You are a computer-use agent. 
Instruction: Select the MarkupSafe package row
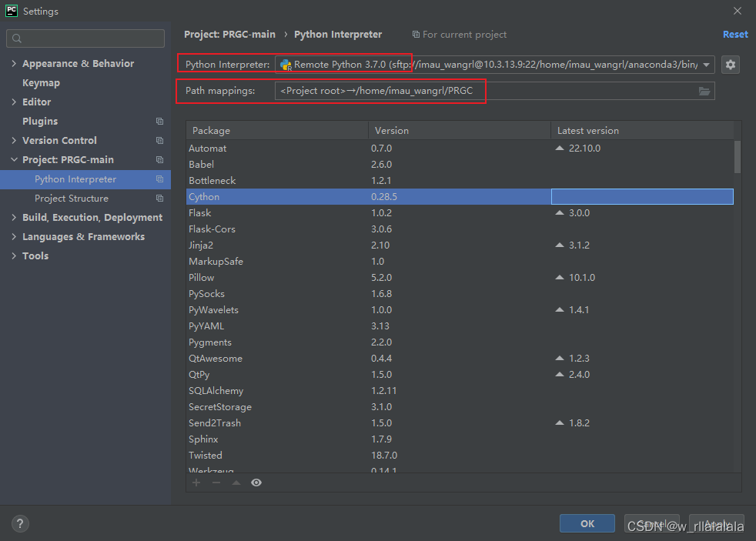pos(460,262)
